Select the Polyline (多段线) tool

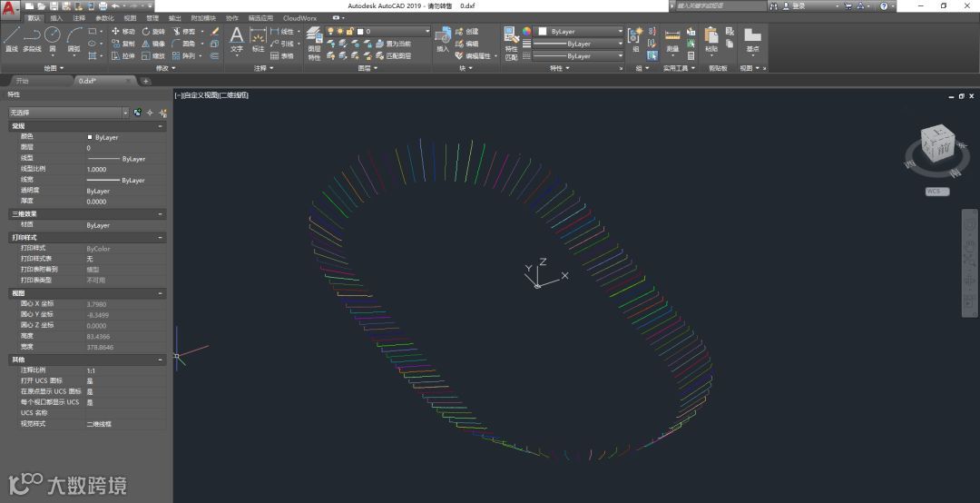[x=32, y=39]
